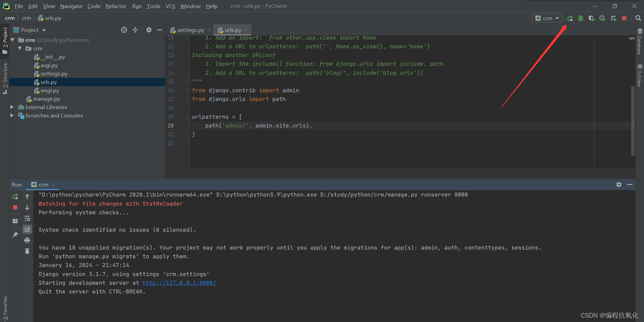The width and height of the screenshot is (644, 322).
Task: Print the Run console output
Action: pyautogui.click(x=27, y=240)
